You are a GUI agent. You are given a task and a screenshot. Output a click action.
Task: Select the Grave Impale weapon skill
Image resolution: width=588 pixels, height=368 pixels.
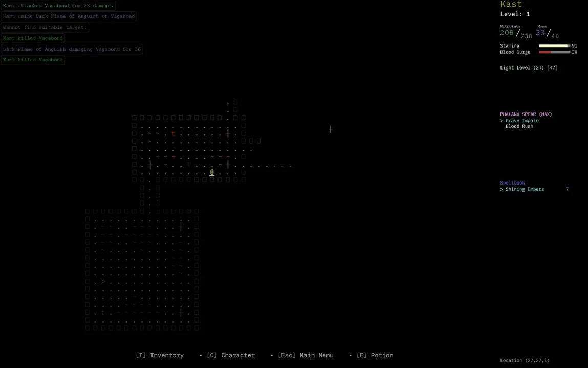click(522, 121)
